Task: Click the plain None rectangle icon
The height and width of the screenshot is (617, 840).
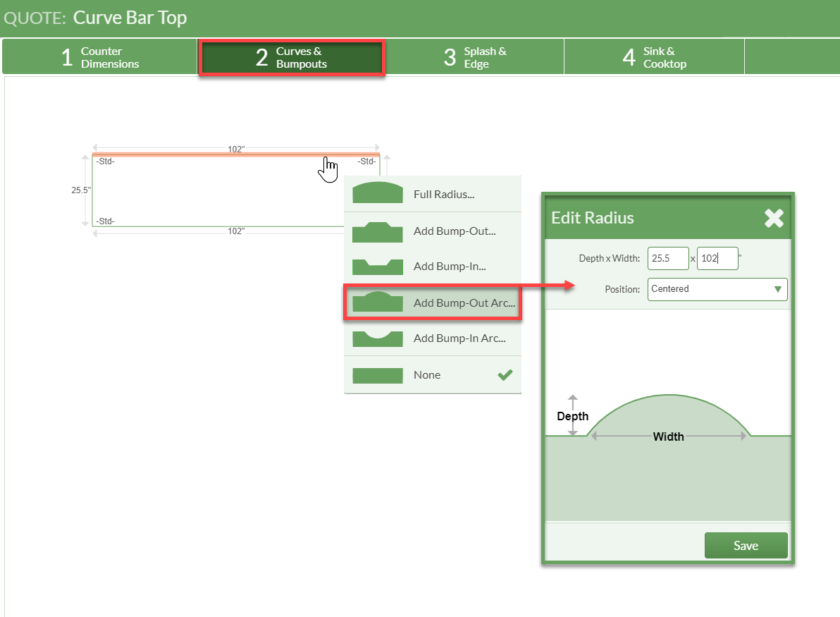Action: point(378,375)
